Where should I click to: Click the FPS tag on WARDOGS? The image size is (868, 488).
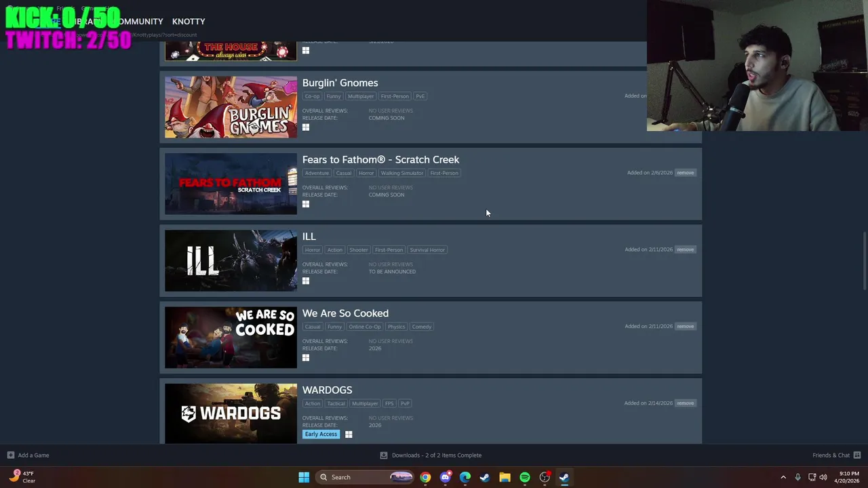point(389,403)
